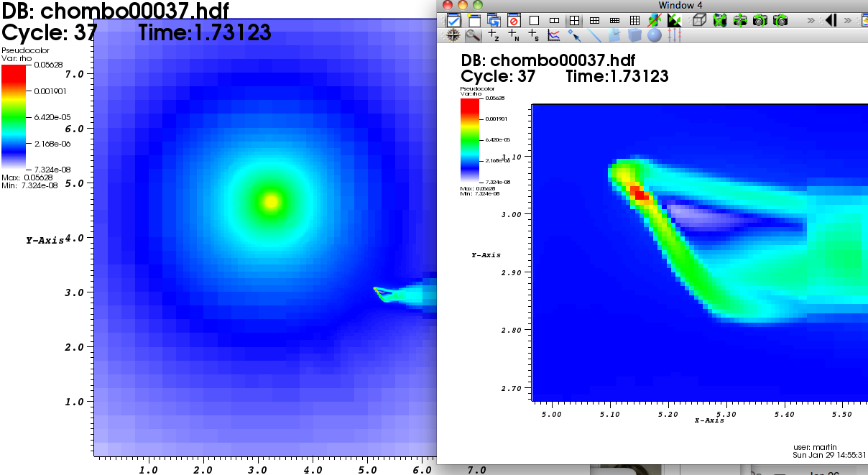Click the blue box tool icon
Viewport: 868px width, 475px height.
click(634, 34)
